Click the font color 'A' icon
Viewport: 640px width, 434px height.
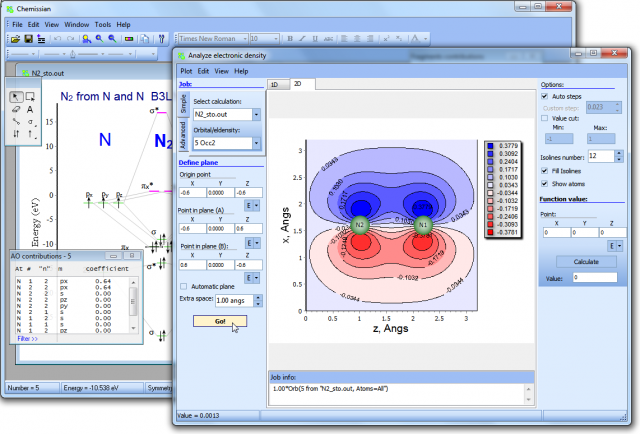pos(415,39)
